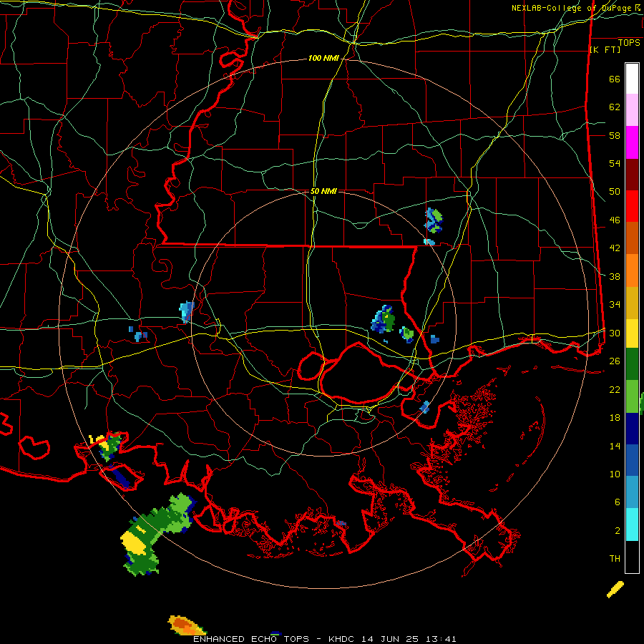This screenshot has width=644, height=644.
Task: Click the legend value 10
Action: [615, 474]
